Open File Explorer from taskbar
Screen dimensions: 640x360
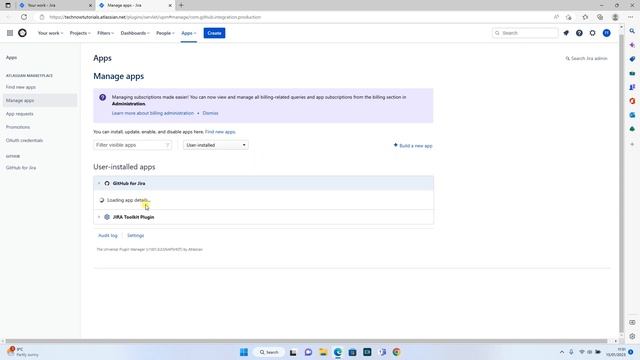point(323,352)
